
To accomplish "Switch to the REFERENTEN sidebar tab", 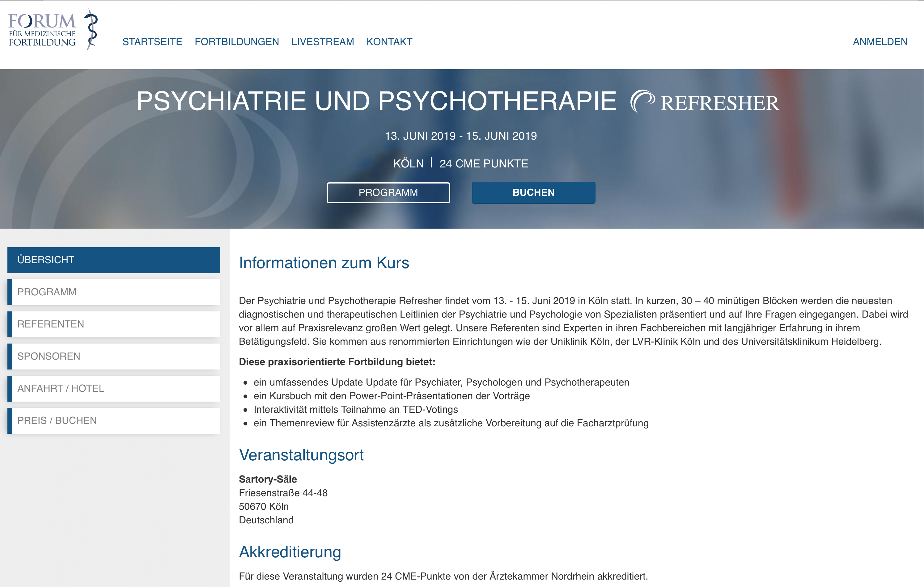I will tap(114, 324).
